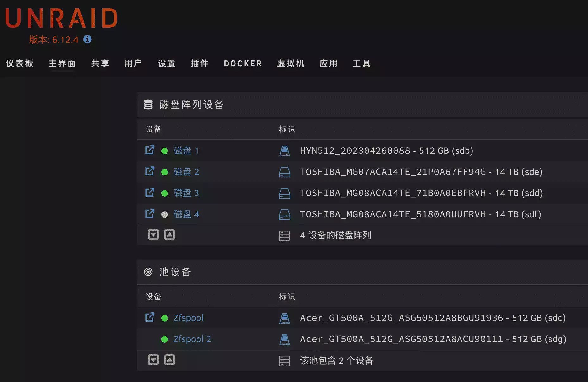Switch to the 仪表板 dashboard tab
This screenshot has height=382, width=588.
20,63
